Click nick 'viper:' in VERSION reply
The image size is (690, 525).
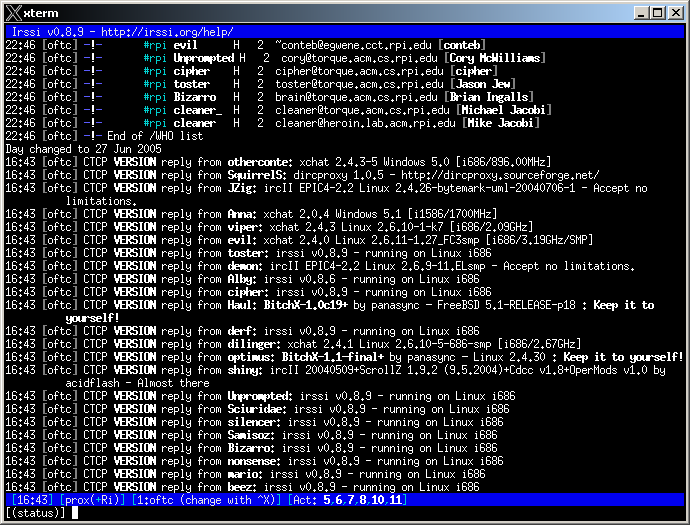coord(245,227)
